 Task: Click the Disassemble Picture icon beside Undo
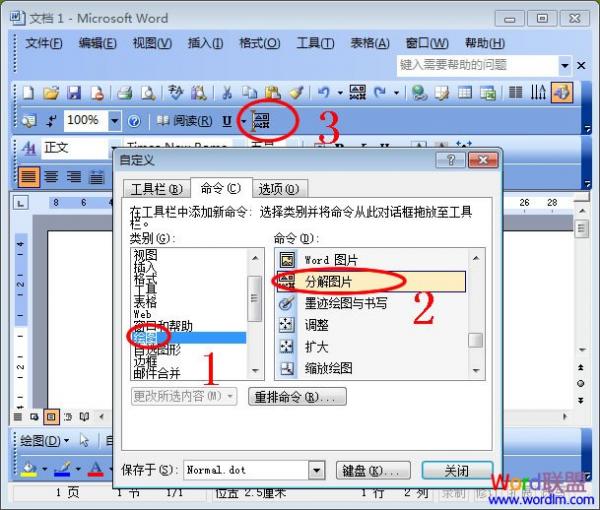click(357, 93)
